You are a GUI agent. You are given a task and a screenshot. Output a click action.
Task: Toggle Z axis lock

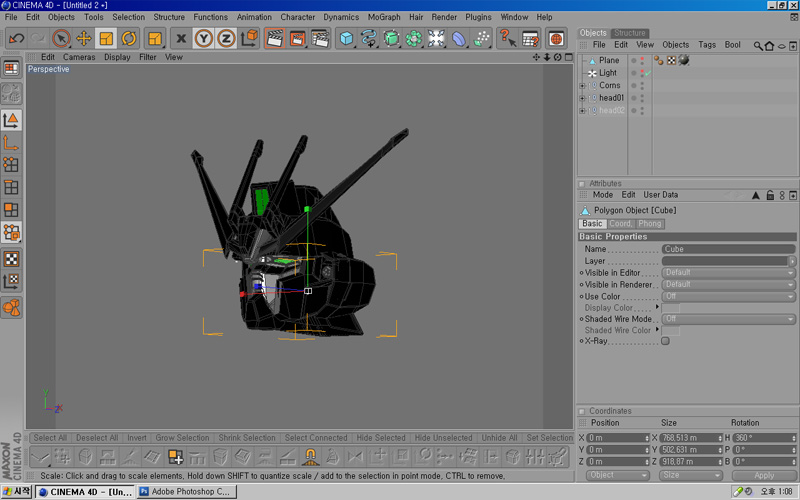coord(226,38)
